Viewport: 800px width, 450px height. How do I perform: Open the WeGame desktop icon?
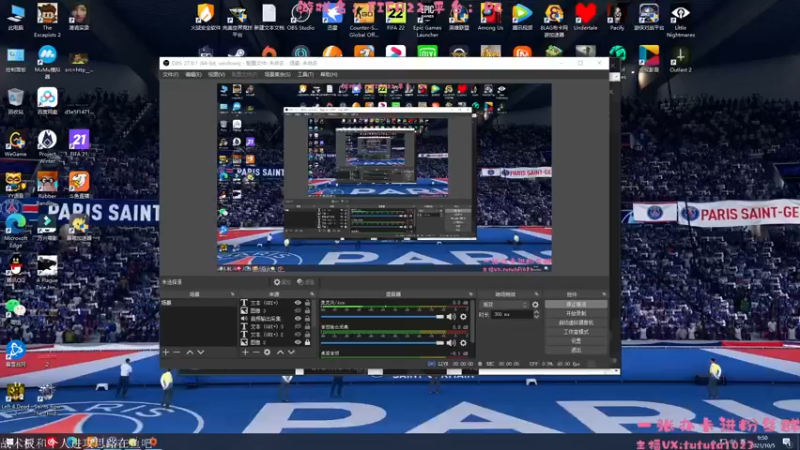click(x=16, y=143)
